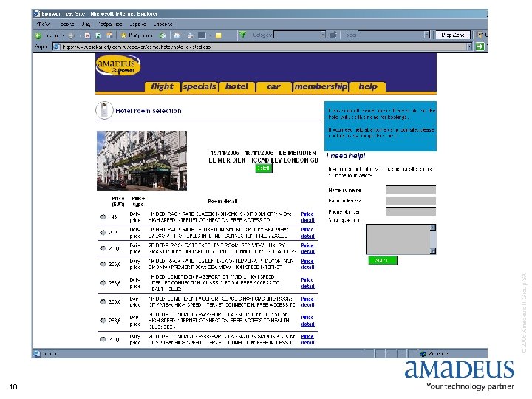Click the yellow note toolbar icon
This screenshot has width=532, height=399.
coord(219,35)
